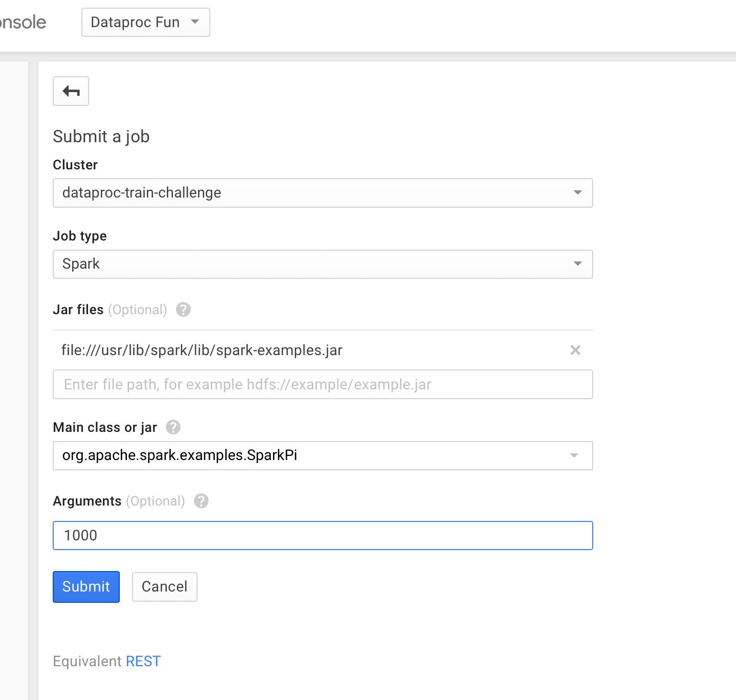
Task: Focus the Jar file path input field
Action: 322,384
